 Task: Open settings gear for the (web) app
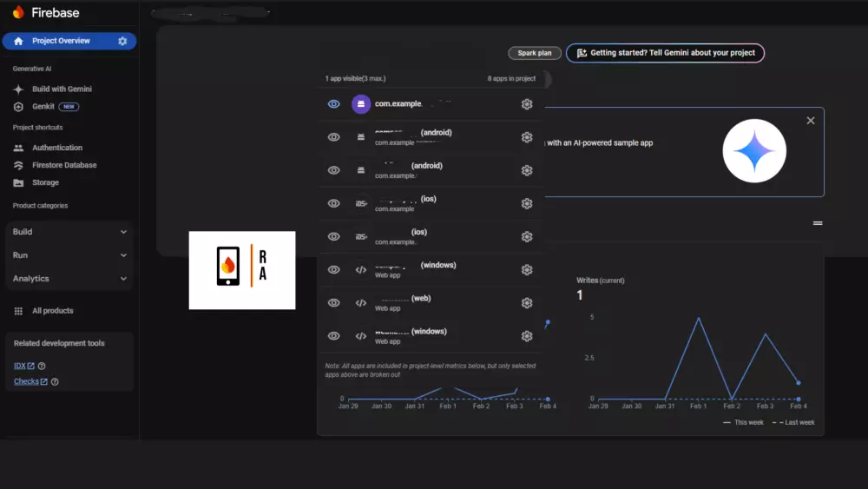(x=527, y=303)
